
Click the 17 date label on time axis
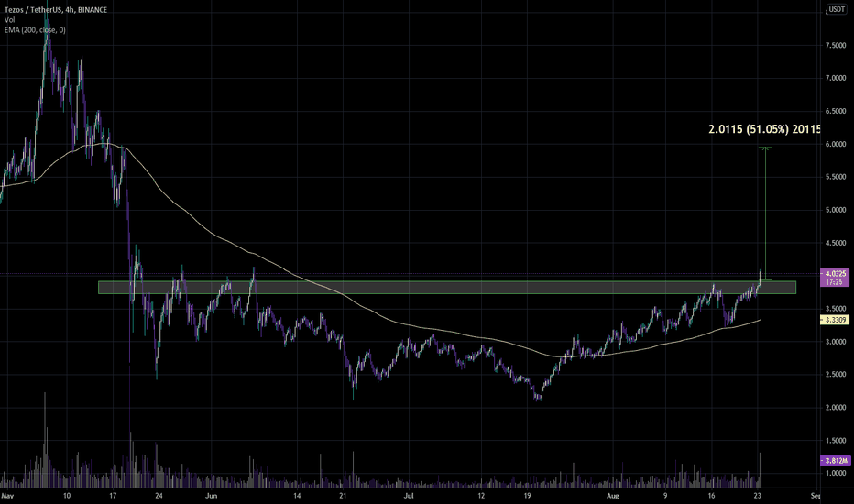click(x=113, y=496)
